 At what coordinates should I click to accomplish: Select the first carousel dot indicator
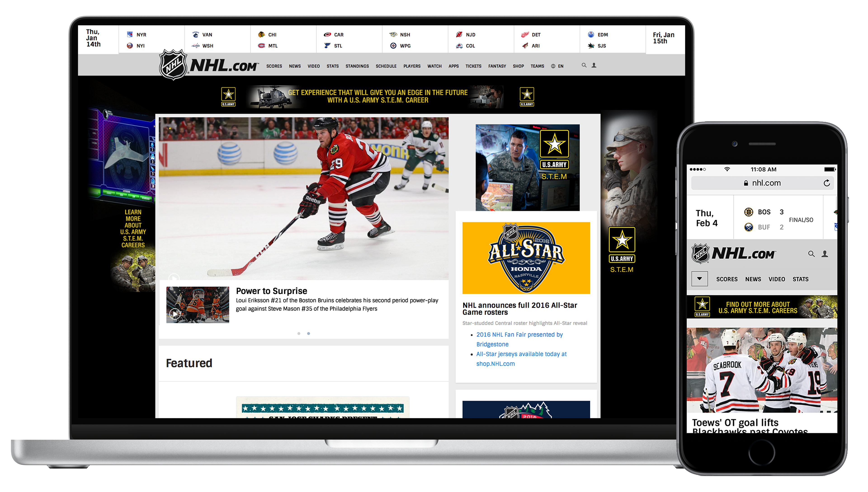click(x=299, y=333)
